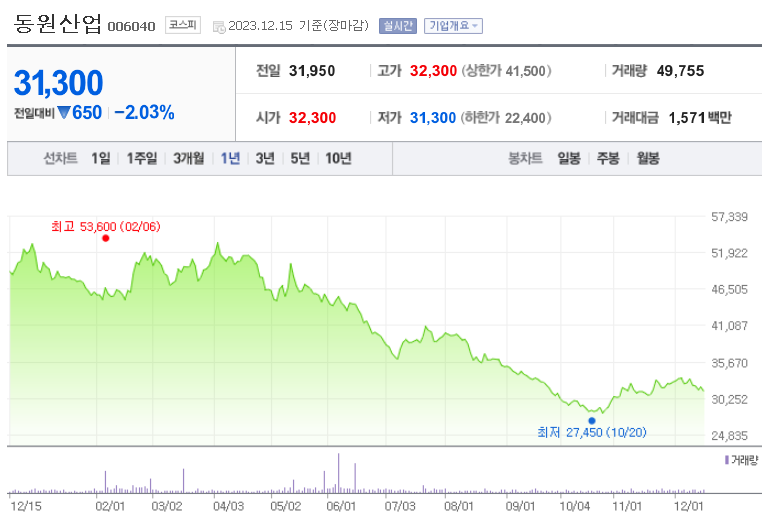Click the 04/03 x-axis date label
Screen dimensions: 762x520
(228, 506)
